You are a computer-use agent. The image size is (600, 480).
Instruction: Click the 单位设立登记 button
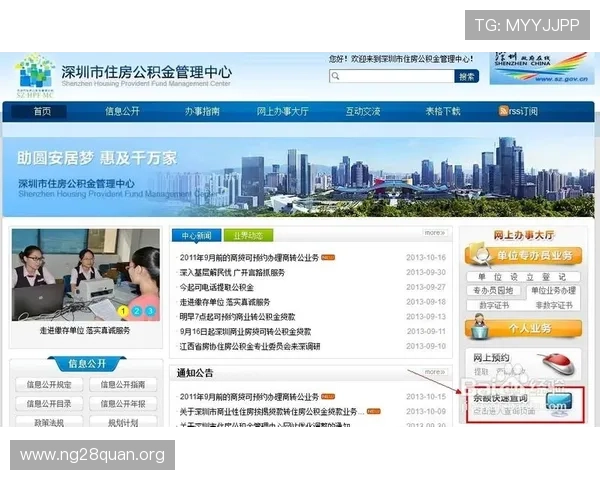(x=523, y=277)
